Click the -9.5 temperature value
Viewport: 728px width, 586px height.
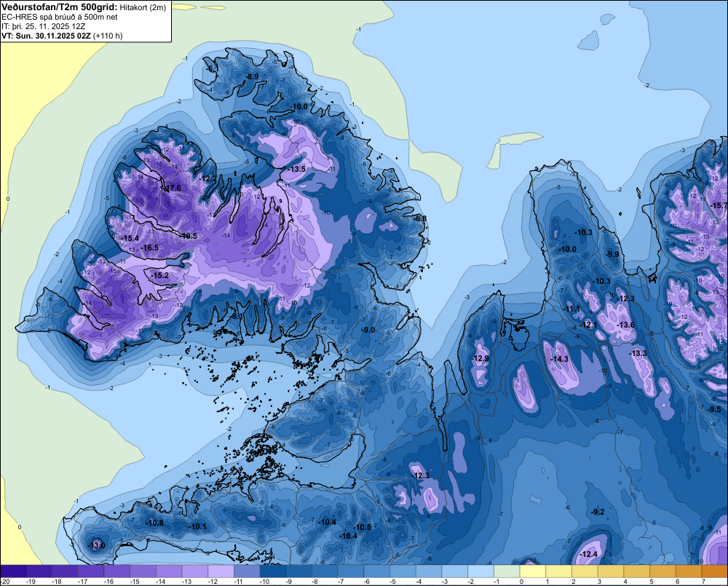(x=715, y=409)
